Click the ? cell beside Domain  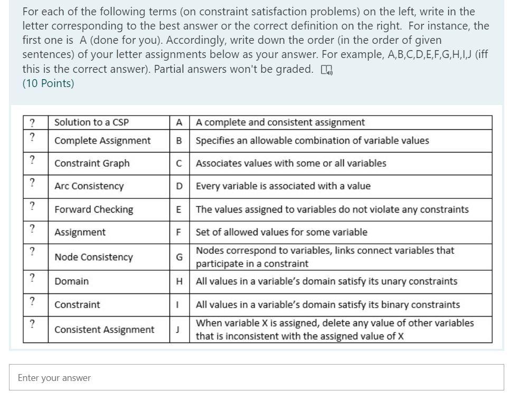[35, 281]
